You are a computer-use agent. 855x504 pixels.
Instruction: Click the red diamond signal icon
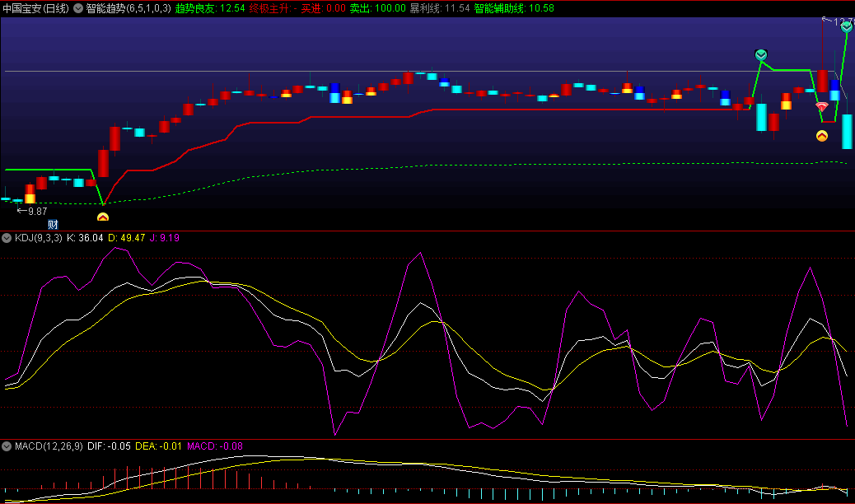[x=821, y=107]
